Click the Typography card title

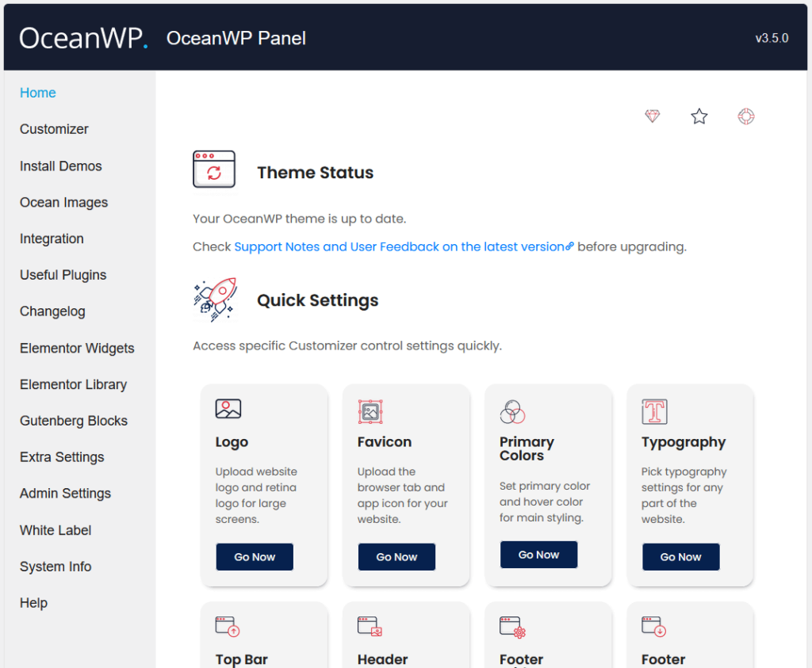[x=684, y=442]
